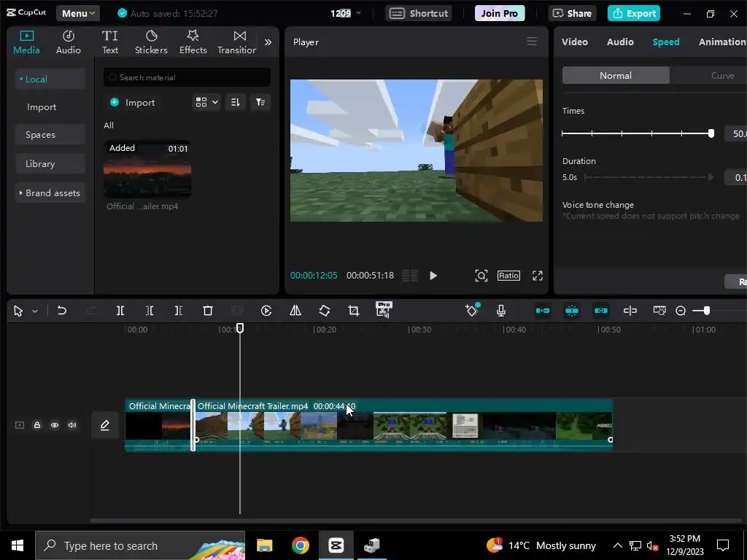Click the Join Pro button

(499, 13)
